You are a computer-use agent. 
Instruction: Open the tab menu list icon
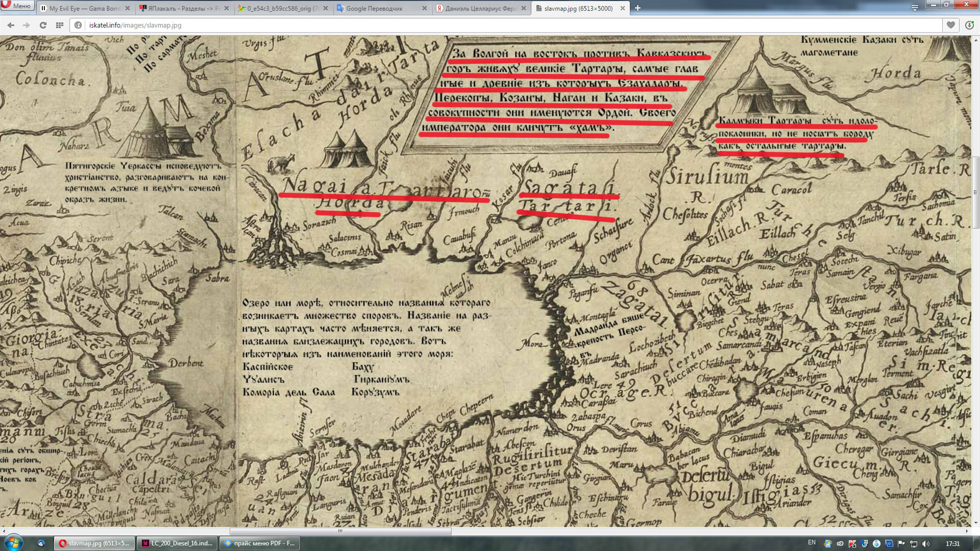(915, 8)
